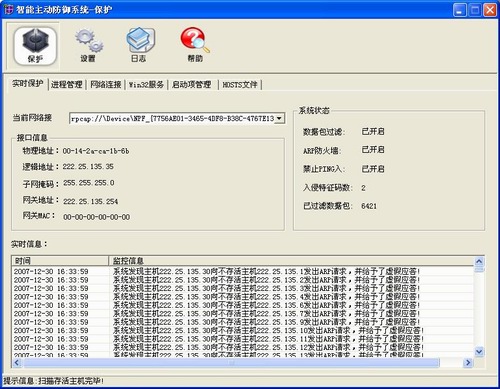Image resolution: width=500 pixels, height=389 pixels.
Task: Expand the 当前网络接 rpcap device dropdown
Action: coord(279,118)
